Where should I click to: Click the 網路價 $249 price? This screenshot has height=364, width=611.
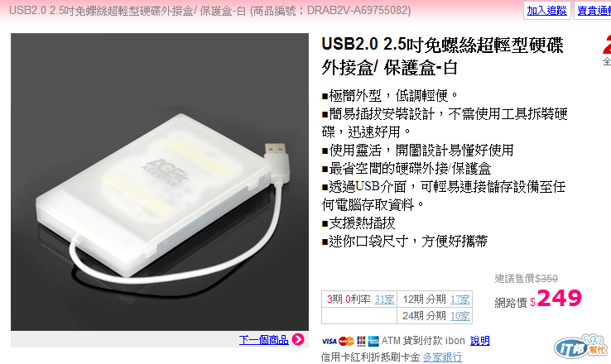coord(538,299)
